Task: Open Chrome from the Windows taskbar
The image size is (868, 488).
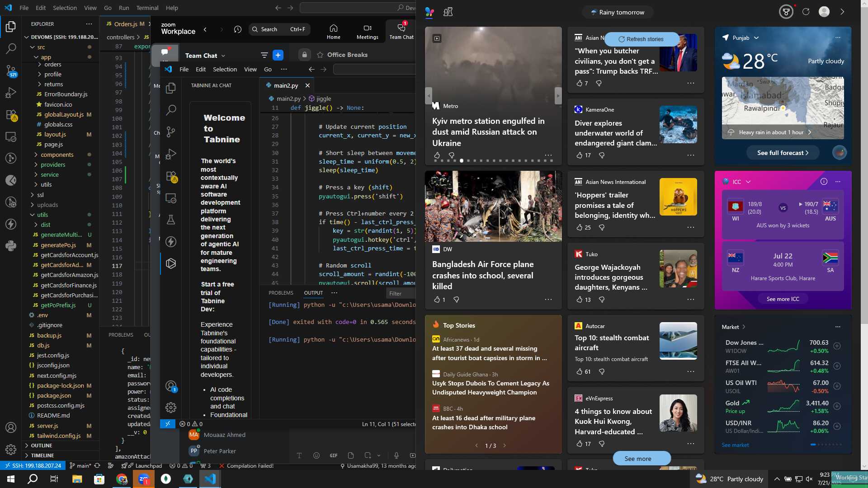Action: point(122,479)
